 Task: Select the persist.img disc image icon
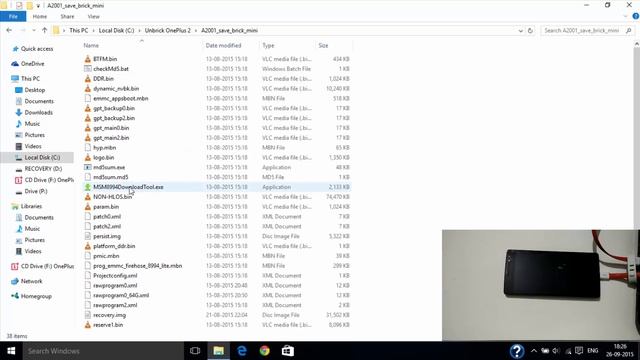coord(87,236)
